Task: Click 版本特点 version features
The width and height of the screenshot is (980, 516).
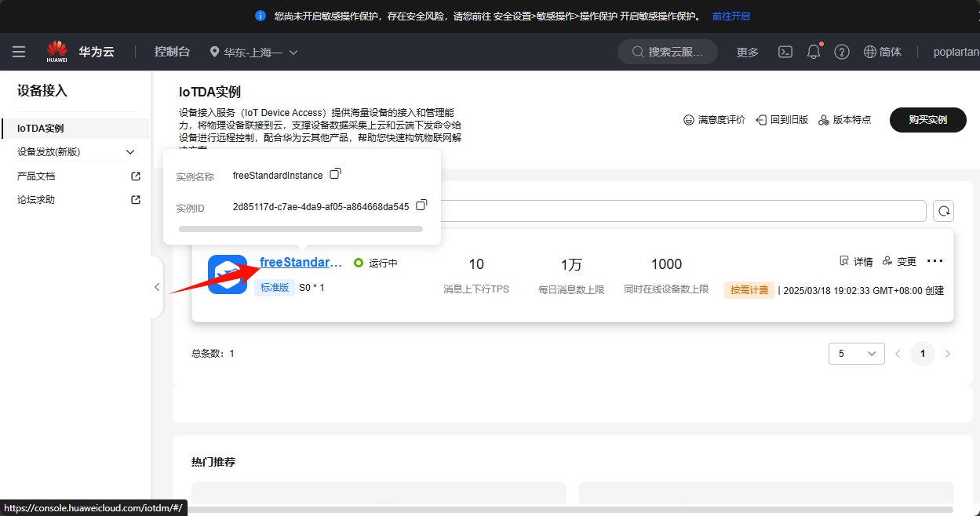Action: point(845,120)
